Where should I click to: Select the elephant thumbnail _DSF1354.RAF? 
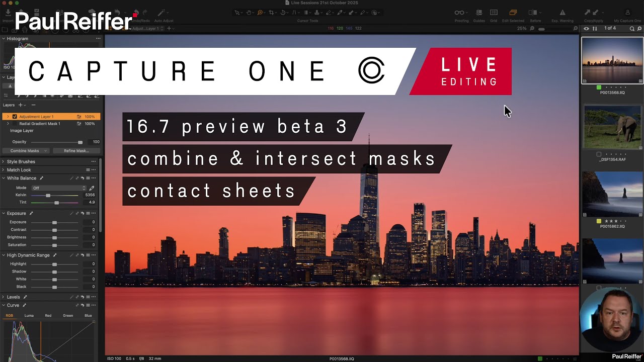[x=612, y=128]
